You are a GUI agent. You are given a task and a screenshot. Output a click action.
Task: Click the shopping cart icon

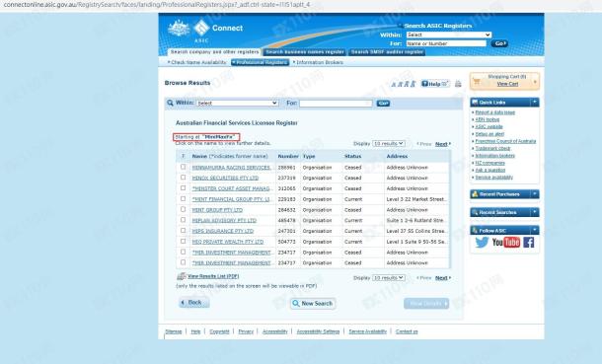(x=477, y=81)
